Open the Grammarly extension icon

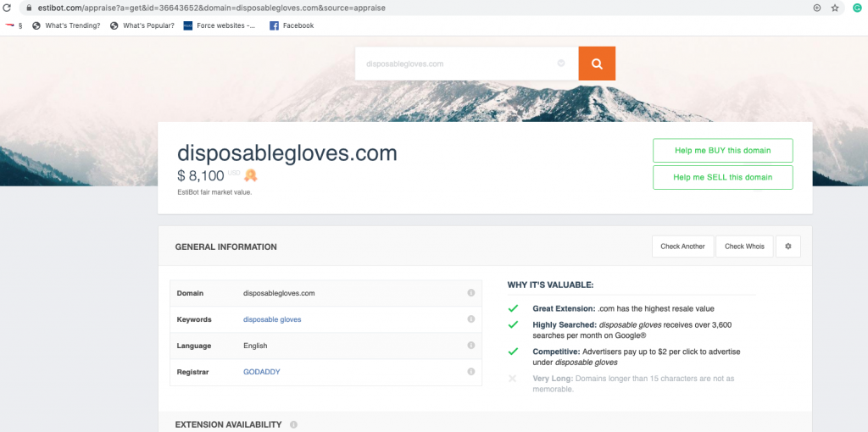[x=857, y=8]
